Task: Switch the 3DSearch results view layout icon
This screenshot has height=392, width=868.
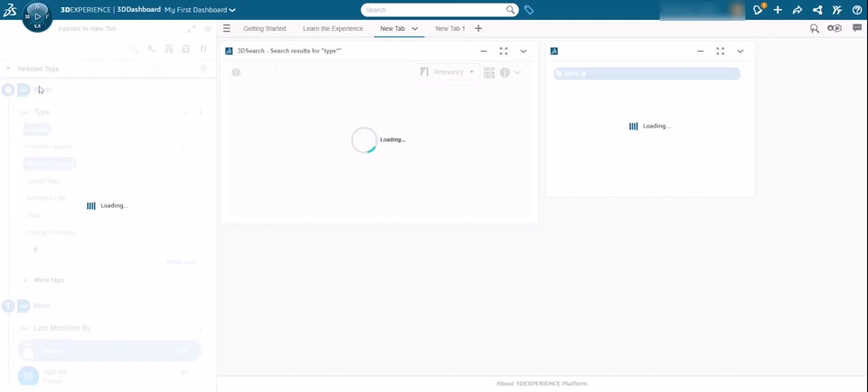Action: (489, 72)
